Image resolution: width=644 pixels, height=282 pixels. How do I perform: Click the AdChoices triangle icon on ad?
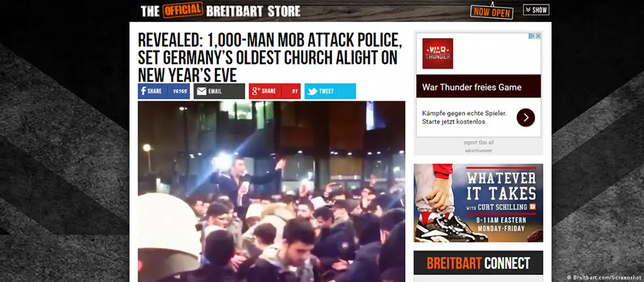click(531, 36)
